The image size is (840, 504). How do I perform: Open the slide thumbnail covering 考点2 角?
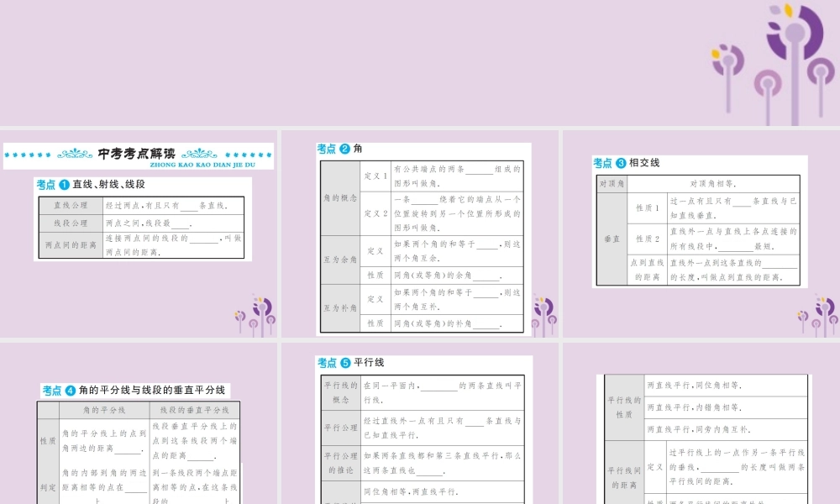point(420,234)
